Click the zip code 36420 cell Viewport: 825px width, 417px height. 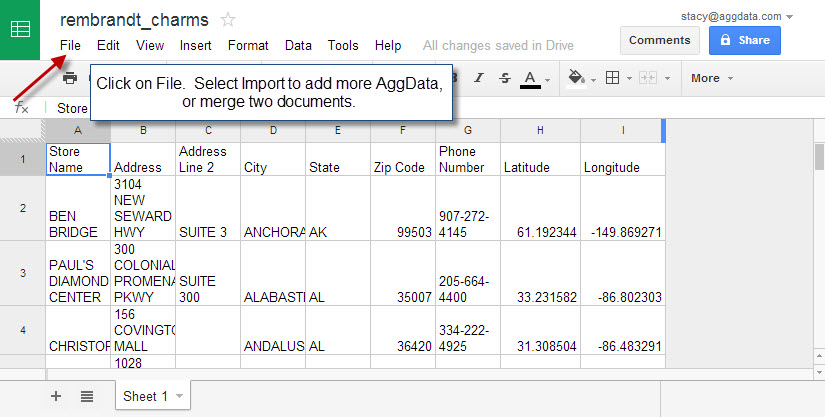pos(403,330)
